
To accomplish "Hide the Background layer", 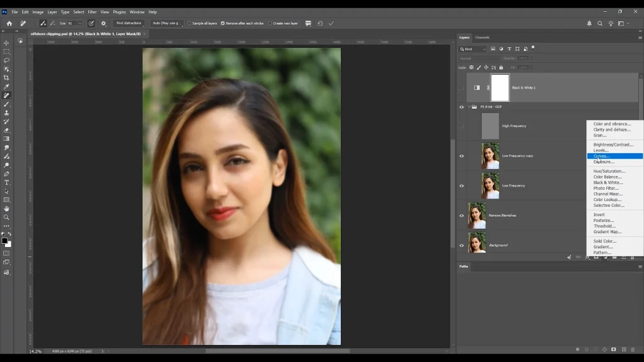I will pos(462,246).
